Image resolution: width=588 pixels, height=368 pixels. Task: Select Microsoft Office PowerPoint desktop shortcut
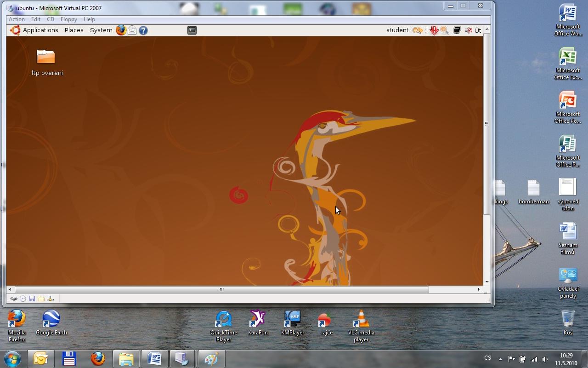(x=568, y=108)
